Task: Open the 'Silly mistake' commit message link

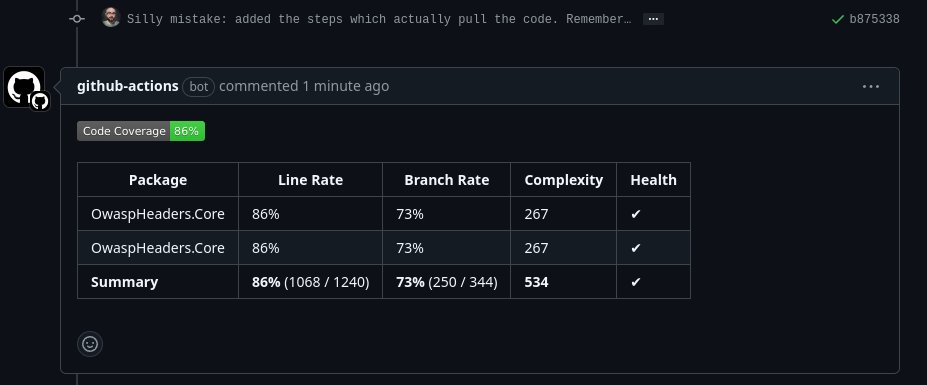Action: 379,19
